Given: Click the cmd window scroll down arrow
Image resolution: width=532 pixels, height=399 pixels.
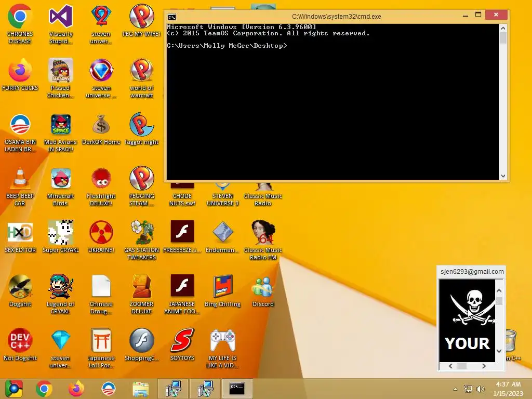Looking at the screenshot, I should click(x=503, y=176).
